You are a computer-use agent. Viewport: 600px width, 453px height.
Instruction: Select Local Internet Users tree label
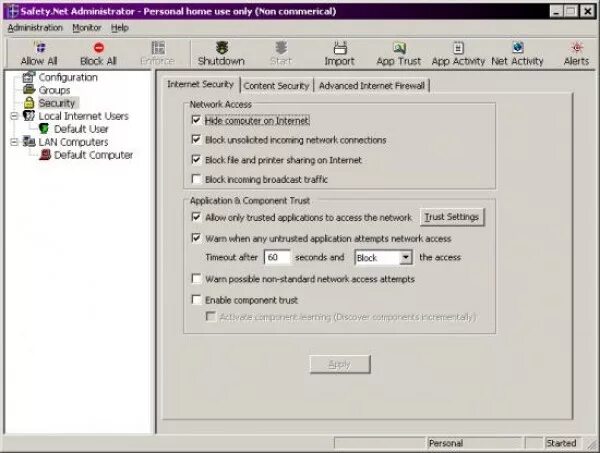pyautogui.click(x=83, y=116)
